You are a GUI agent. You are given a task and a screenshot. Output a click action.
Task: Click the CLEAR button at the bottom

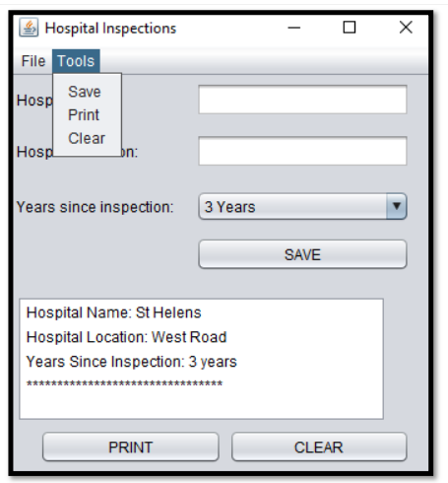(x=319, y=447)
